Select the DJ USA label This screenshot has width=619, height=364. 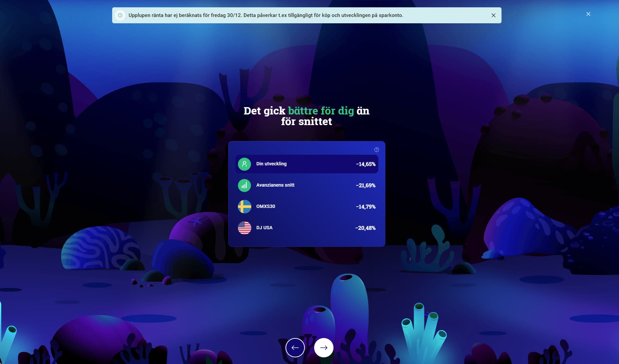(x=264, y=228)
